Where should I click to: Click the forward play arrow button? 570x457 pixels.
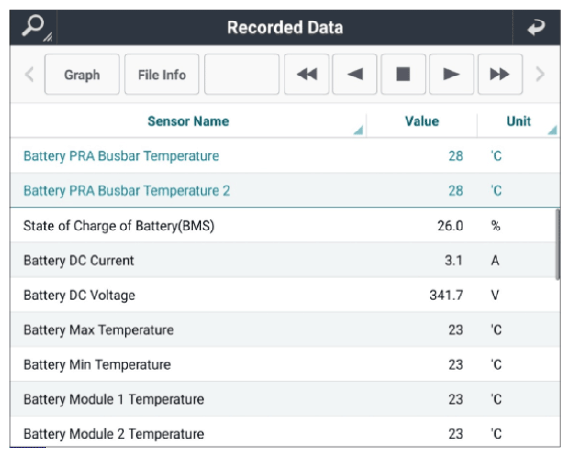click(451, 74)
